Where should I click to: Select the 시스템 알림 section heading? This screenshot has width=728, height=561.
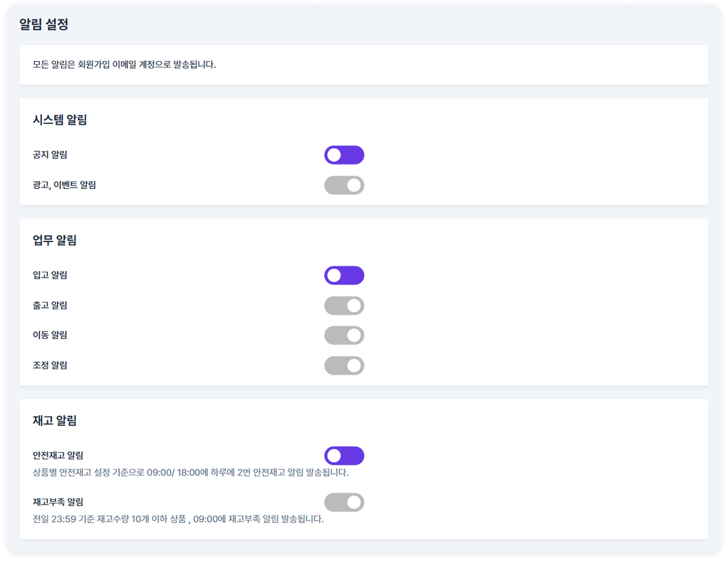click(x=60, y=120)
